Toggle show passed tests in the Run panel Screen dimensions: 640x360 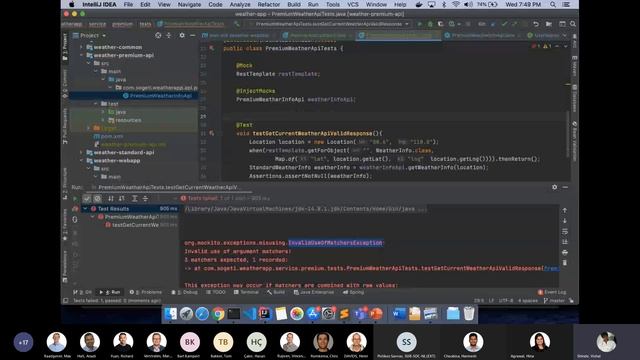87,199
